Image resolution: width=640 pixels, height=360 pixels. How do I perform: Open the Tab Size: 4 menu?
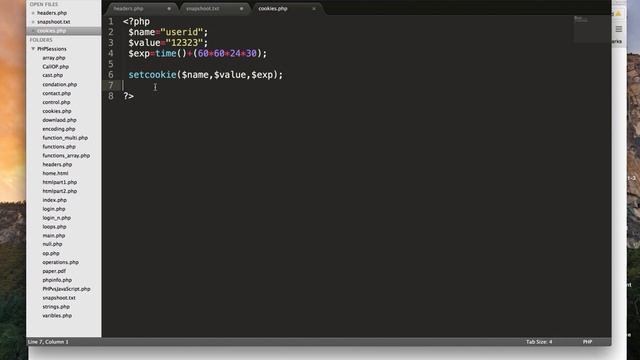539,342
